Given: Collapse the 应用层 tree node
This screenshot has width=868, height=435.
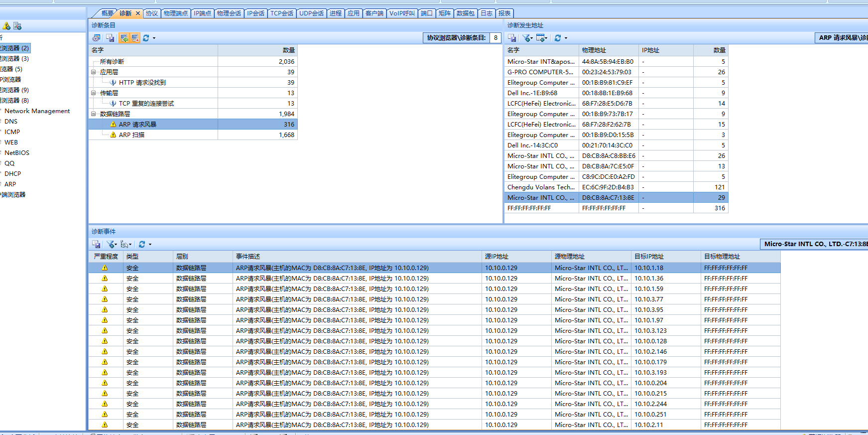Looking at the screenshot, I should 93,72.
